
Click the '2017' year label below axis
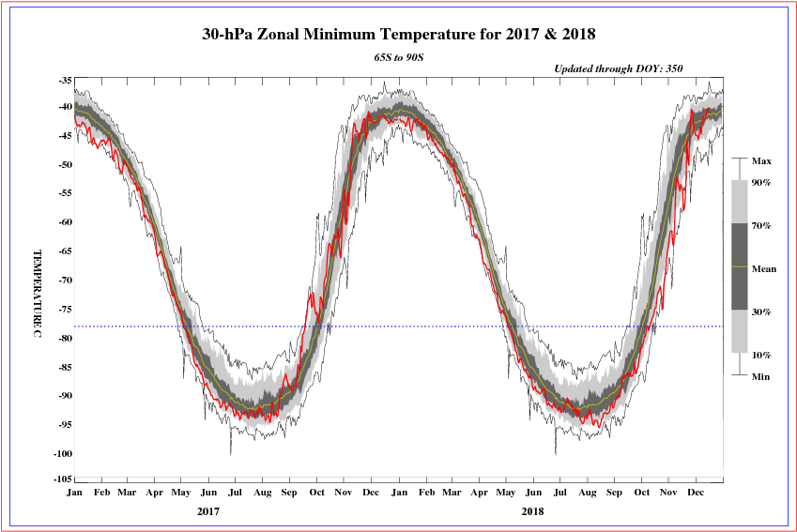click(208, 511)
